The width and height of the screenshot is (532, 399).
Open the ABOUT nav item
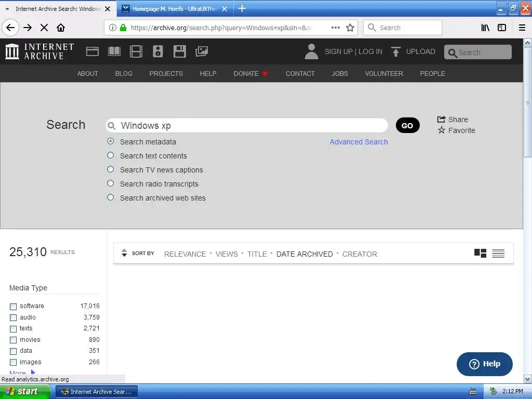coord(87,74)
